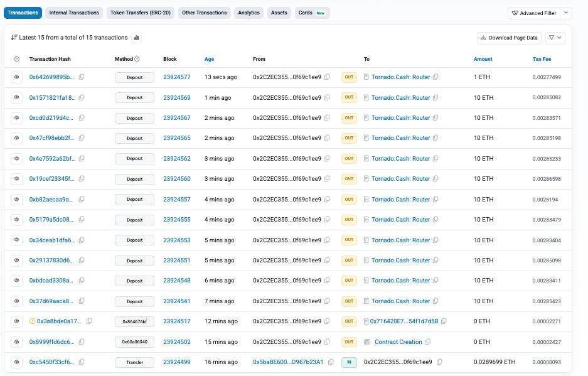This screenshot has width=588, height=376.
Task: Open the chart icon beside Latest 15 transactions
Action: (137, 38)
